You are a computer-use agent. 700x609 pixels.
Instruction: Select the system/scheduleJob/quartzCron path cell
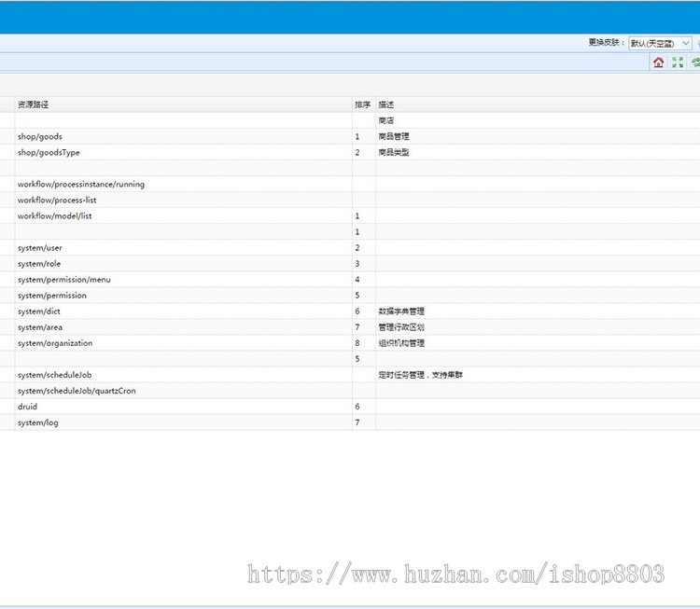pyautogui.click(x=184, y=392)
